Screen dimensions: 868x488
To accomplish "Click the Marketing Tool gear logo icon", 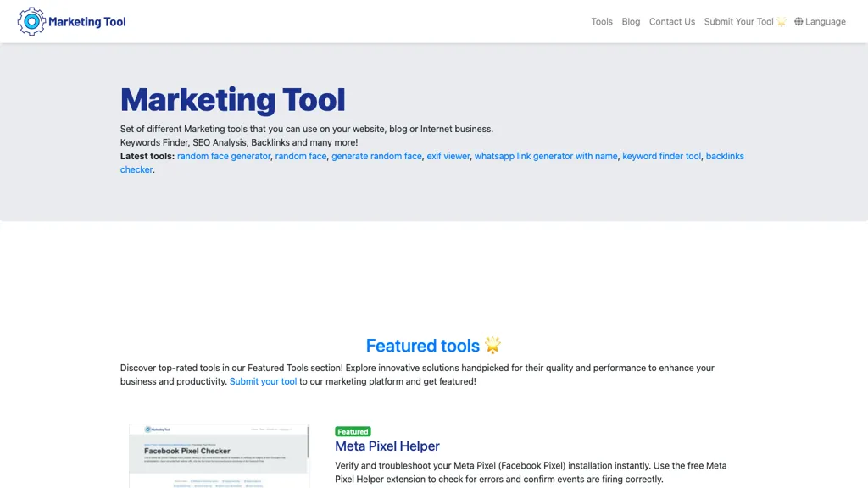I will (32, 21).
